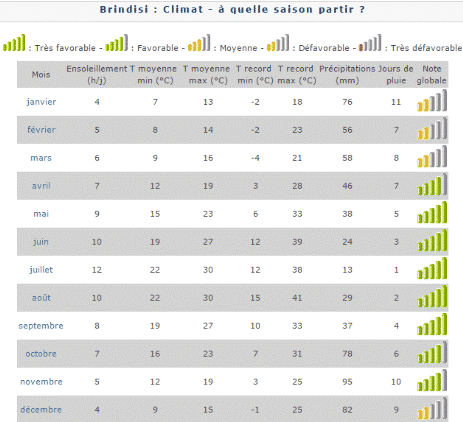Click the août month link
Viewport: 463px width, 422px height.
point(41,298)
